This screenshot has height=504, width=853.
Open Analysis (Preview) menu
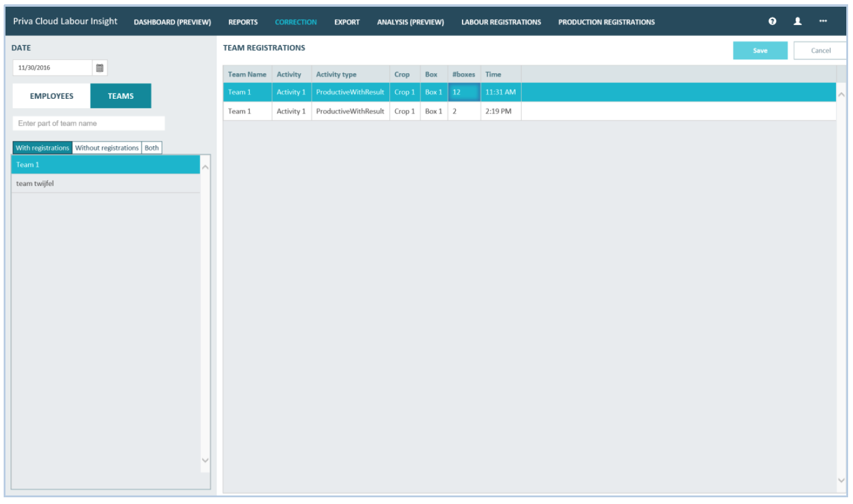pos(410,22)
